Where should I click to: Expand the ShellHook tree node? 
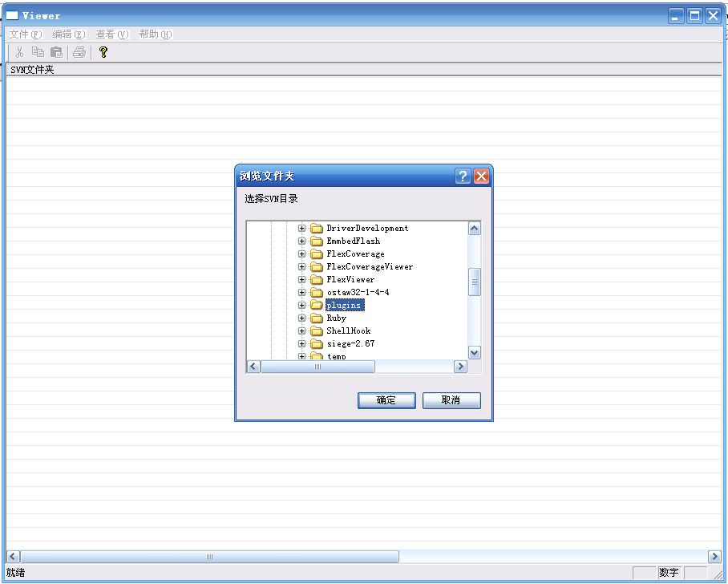pos(301,331)
